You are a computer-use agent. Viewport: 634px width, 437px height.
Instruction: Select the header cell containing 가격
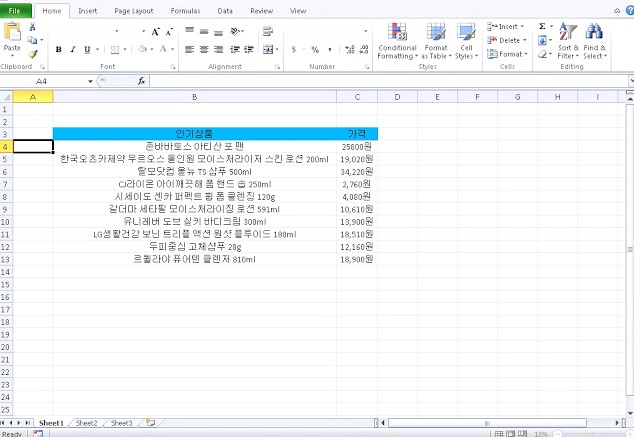pos(356,133)
